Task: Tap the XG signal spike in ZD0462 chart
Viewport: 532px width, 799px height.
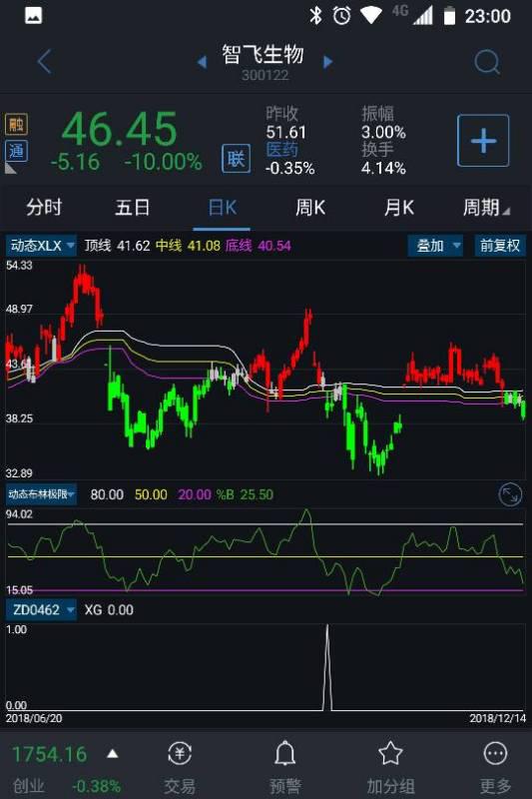Action: tap(327, 667)
